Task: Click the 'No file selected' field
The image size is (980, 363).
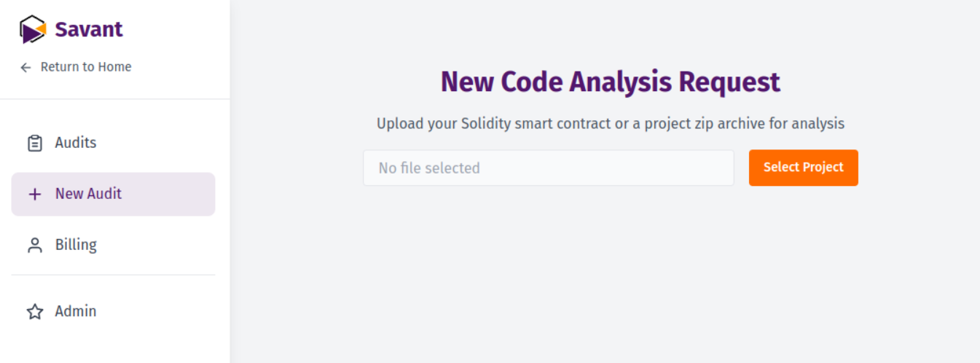Action: (548, 168)
